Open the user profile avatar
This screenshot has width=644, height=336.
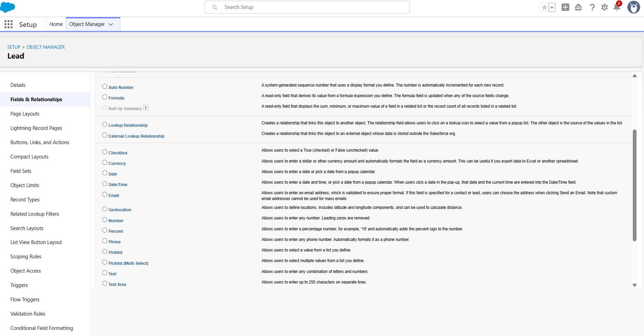(634, 7)
